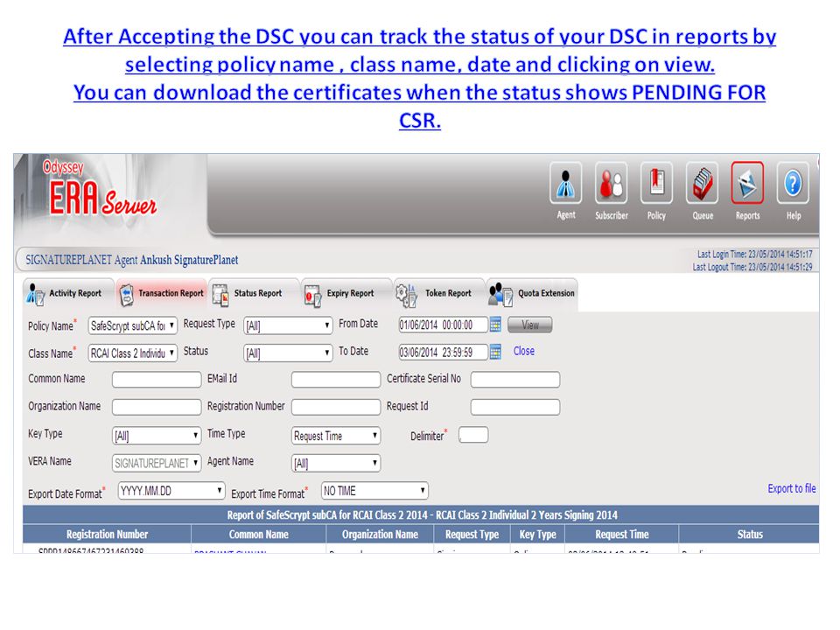The height and width of the screenshot is (630, 840).
Task: Open the Subscriber section icon
Action: [x=612, y=183]
